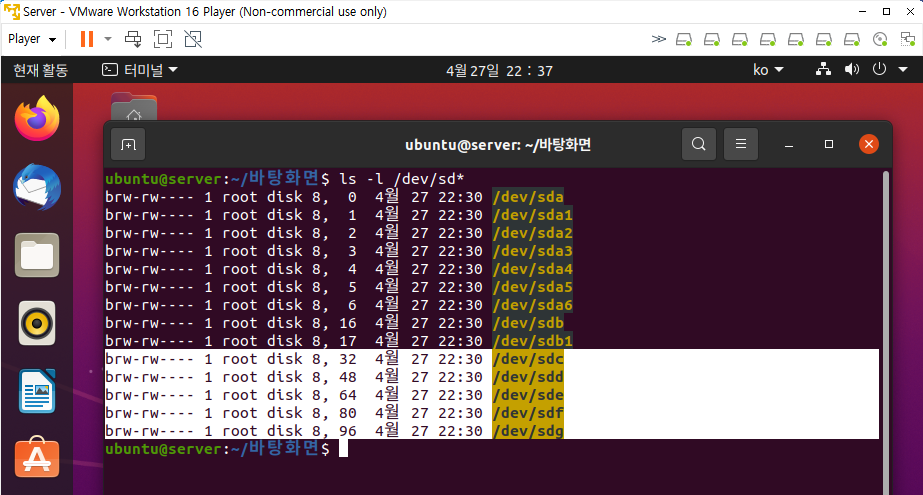Maximize the terminal window
Viewport: 923px width, 495px height.
[829, 144]
